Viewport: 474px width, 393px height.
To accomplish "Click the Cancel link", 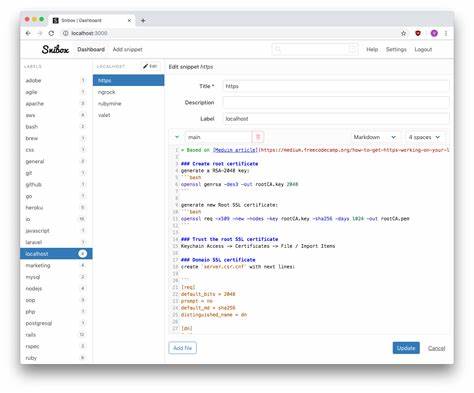I will (x=436, y=348).
